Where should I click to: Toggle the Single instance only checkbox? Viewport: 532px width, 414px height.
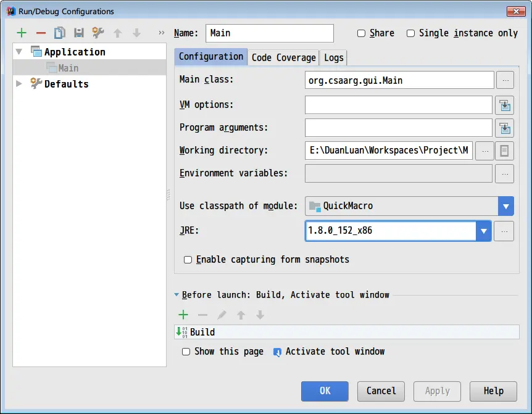coord(410,33)
